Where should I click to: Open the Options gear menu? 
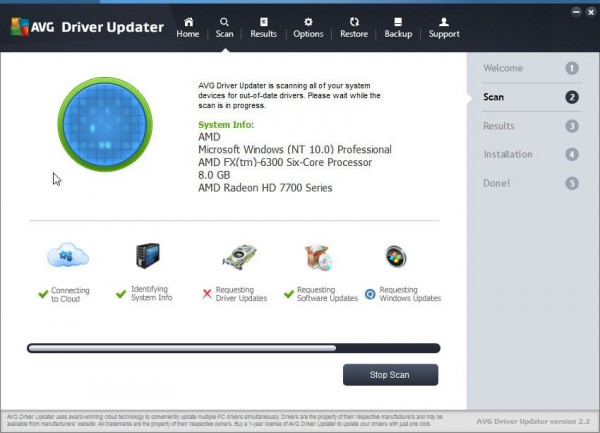(308, 28)
